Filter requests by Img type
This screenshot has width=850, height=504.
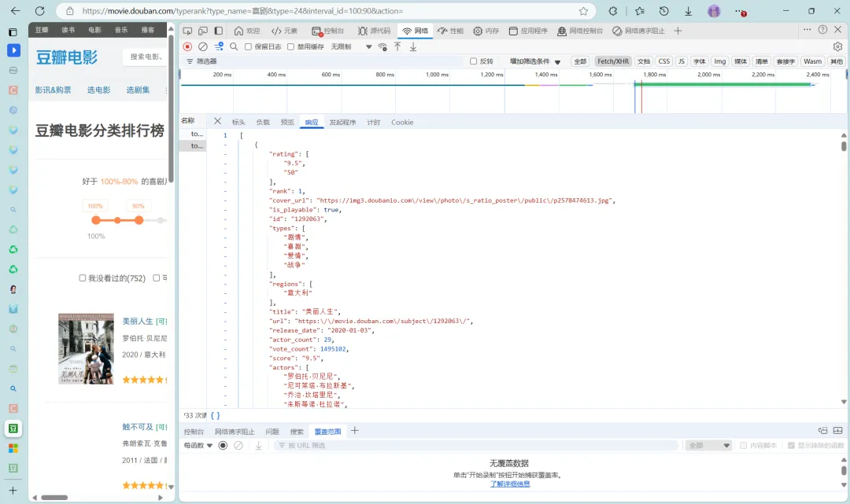[720, 61]
